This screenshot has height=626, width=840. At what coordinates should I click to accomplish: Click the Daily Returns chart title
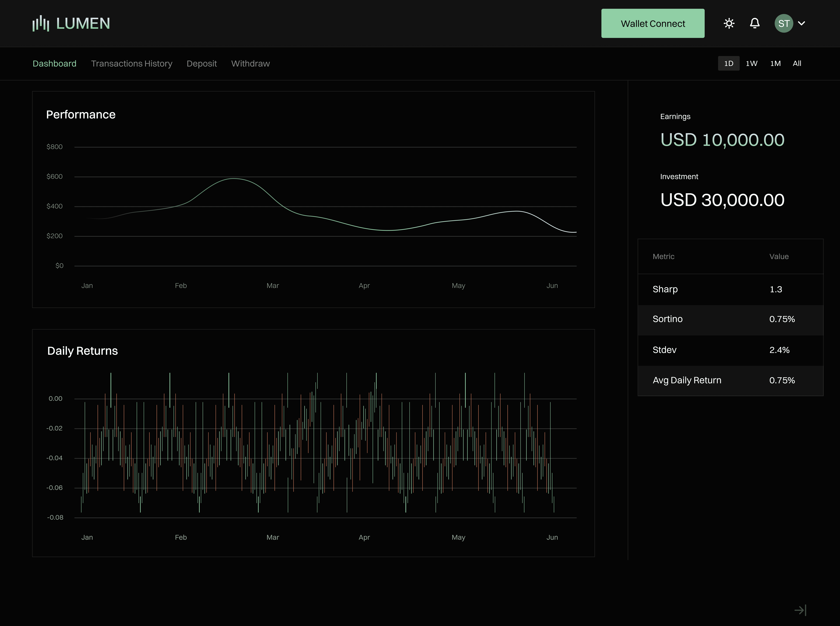pyautogui.click(x=83, y=351)
